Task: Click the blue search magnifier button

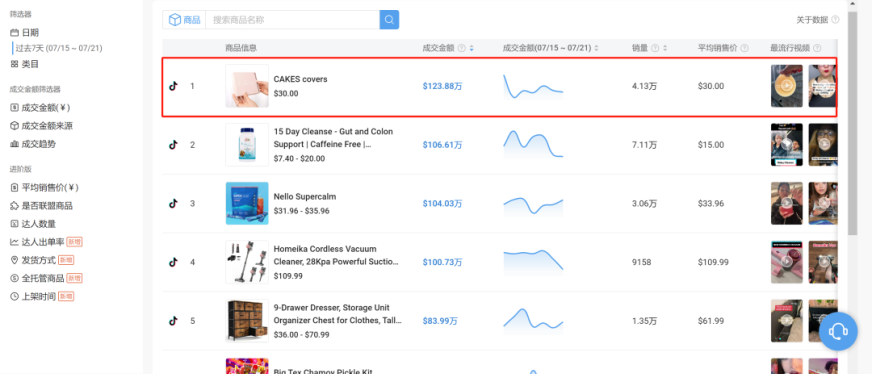Action: point(389,19)
